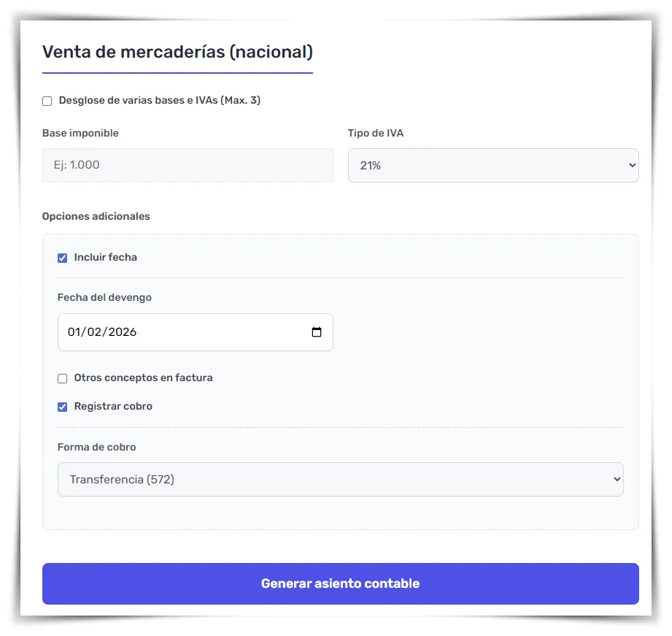Enable Desglose de varias bases e IVAs
672x636 pixels.
[47, 101]
